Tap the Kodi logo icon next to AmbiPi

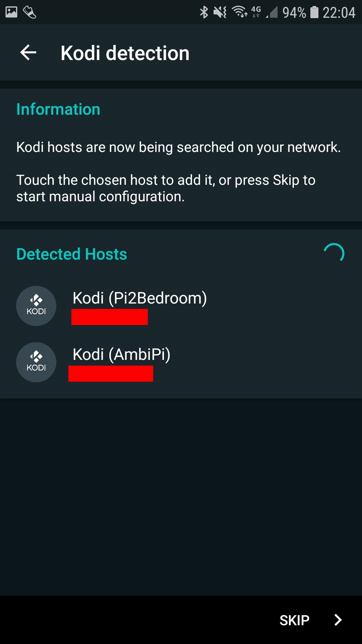[36, 362]
